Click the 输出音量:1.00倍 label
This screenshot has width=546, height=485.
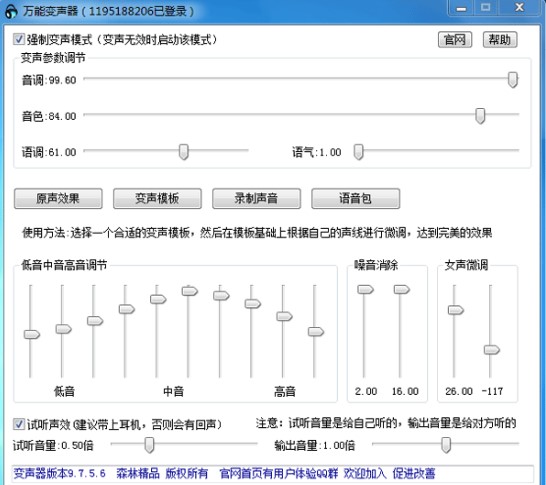(315, 446)
